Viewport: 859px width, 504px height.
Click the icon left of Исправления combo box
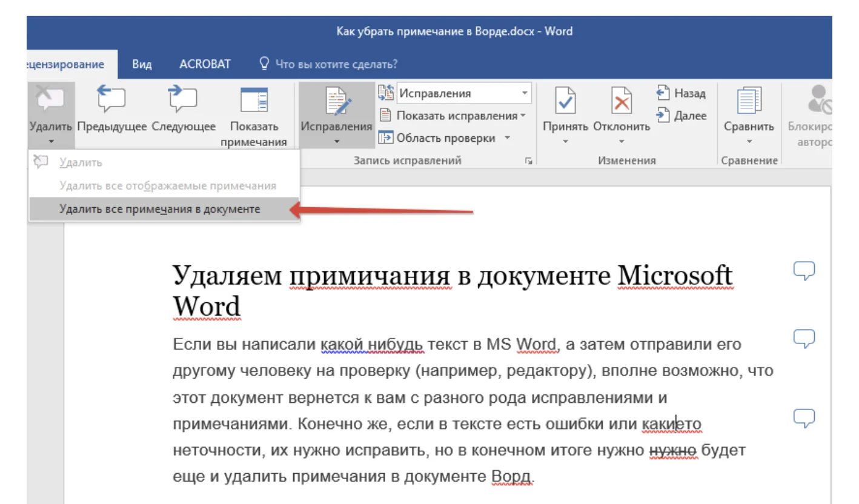pyautogui.click(x=386, y=93)
